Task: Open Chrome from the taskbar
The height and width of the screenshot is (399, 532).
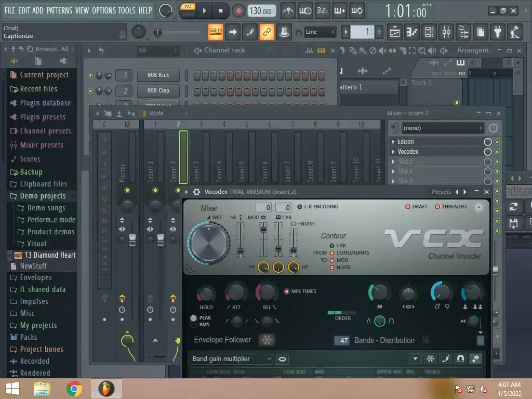Action: (74, 389)
